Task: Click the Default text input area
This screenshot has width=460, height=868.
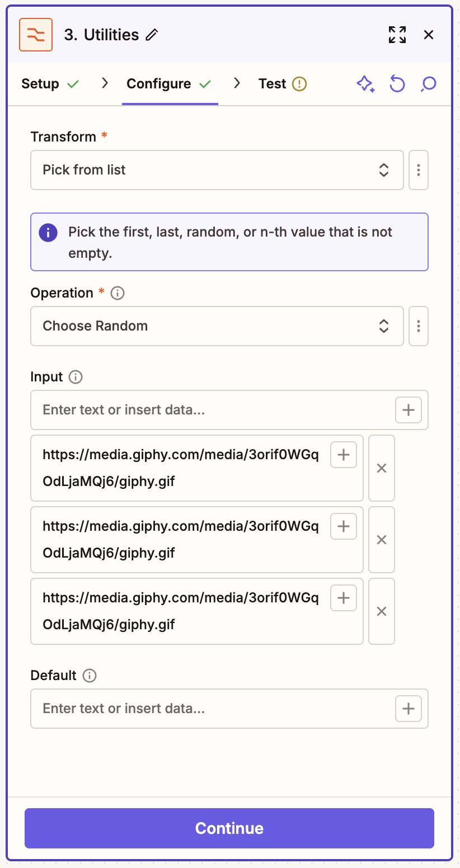Action: click(196, 709)
